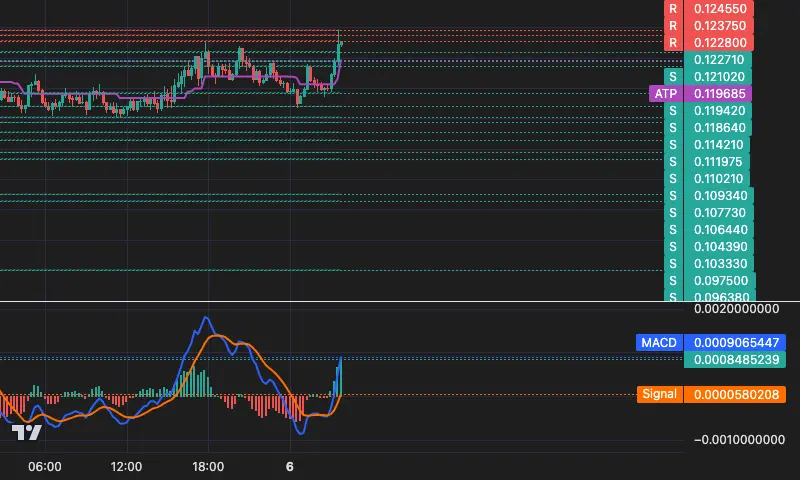Select the 0.106440 support price label
Viewport: 800px width, 480px height.
[709, 230]
